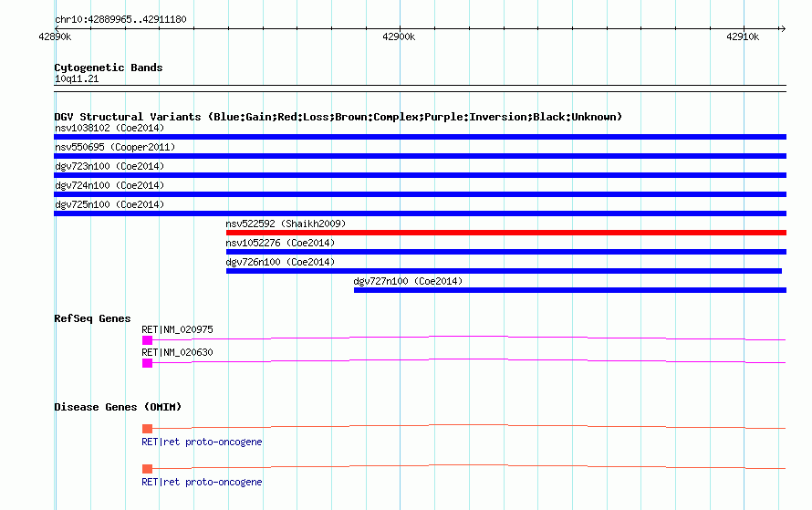Click the first OMIM RET orange intron line
The image size is (812, 510).
(x=469, y=427)
